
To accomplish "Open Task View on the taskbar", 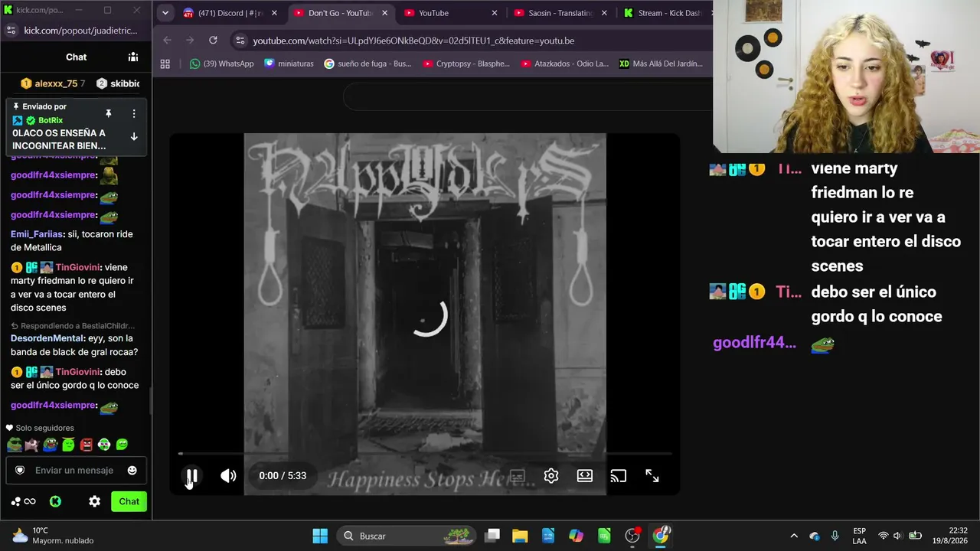I will [493, 536].
